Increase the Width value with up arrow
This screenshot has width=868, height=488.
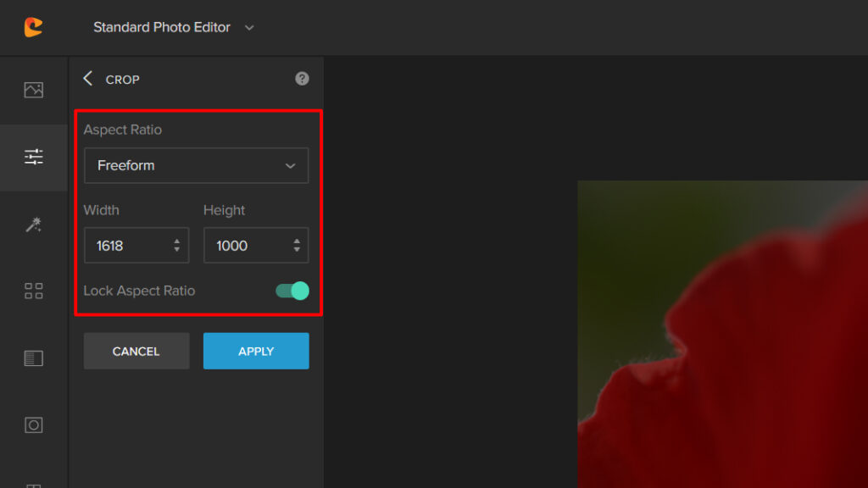pos(176,241)
